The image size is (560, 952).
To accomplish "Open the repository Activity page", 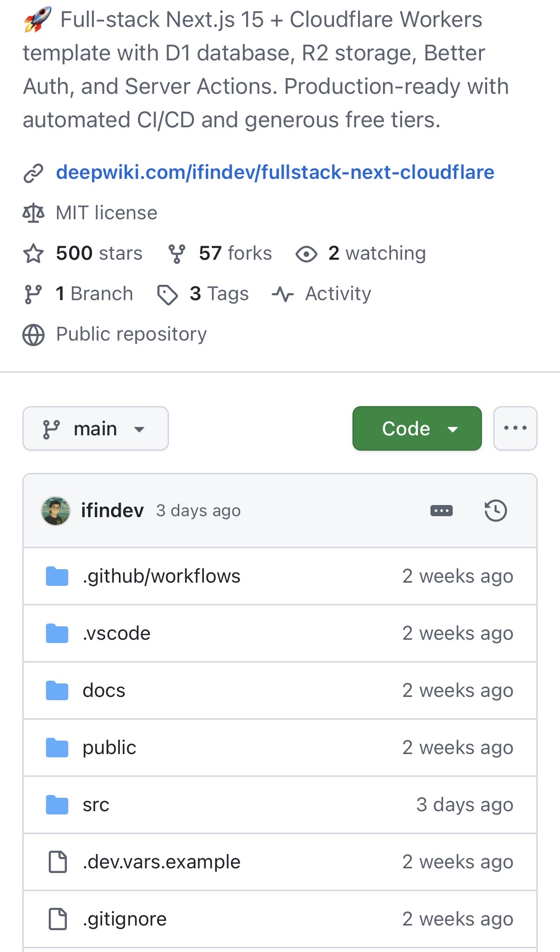I will coord(338,294).
